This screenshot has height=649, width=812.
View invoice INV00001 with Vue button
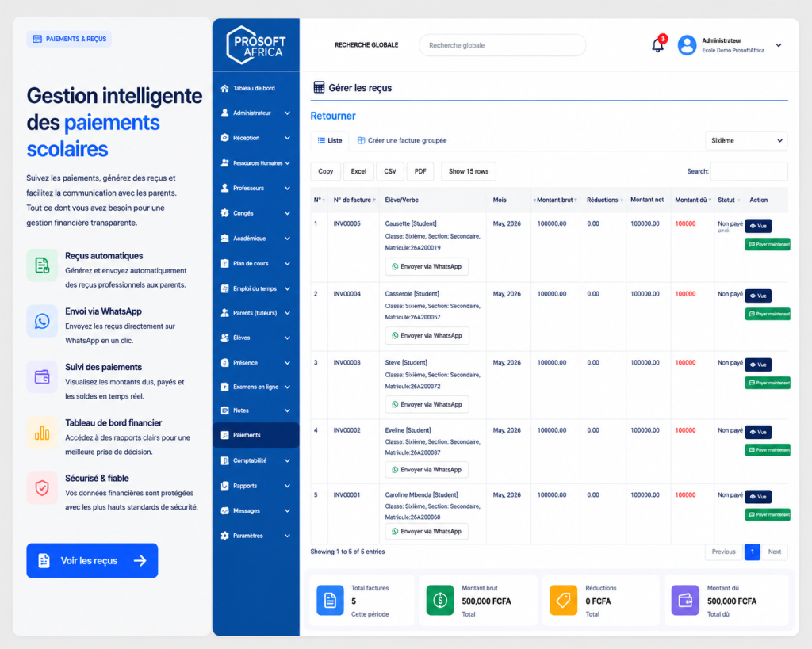pos(758,496)
